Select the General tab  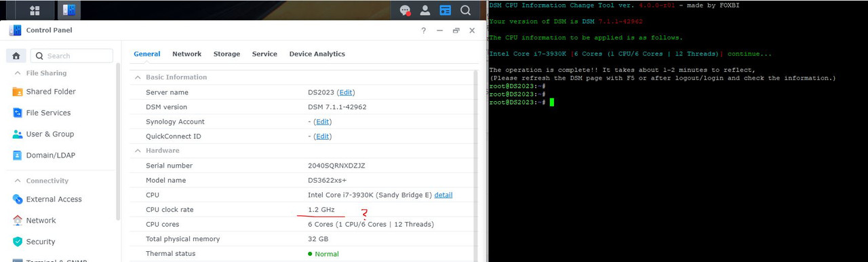point(146,54)
